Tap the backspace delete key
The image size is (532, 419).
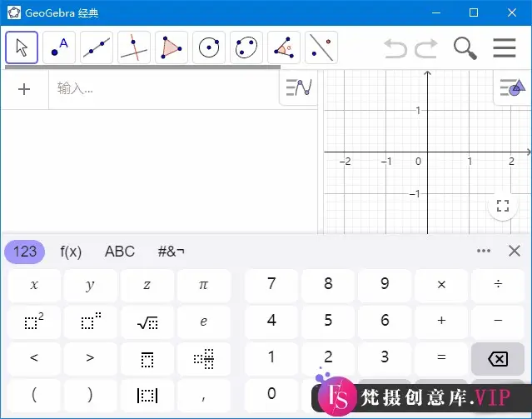click(498, 359)
